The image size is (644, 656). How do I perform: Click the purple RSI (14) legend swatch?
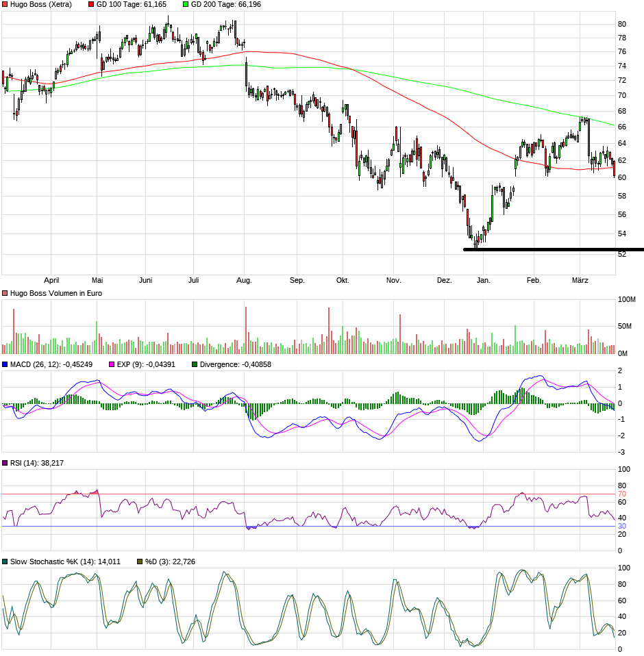(x=5, y=463)
